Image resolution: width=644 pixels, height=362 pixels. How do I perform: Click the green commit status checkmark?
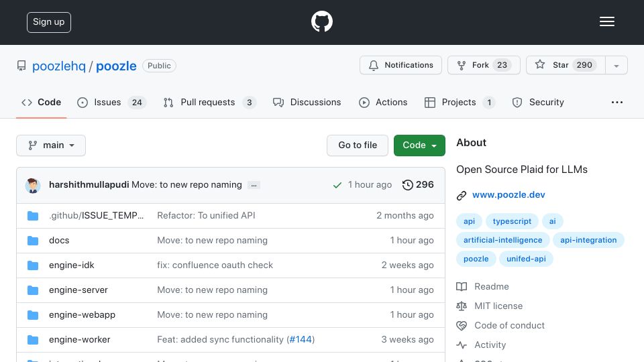tap(337, 185)
